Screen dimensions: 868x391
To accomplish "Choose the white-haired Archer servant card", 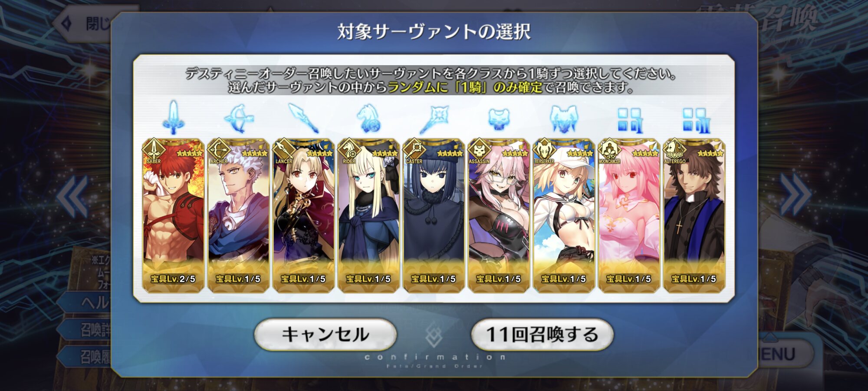I will point(238,215).
